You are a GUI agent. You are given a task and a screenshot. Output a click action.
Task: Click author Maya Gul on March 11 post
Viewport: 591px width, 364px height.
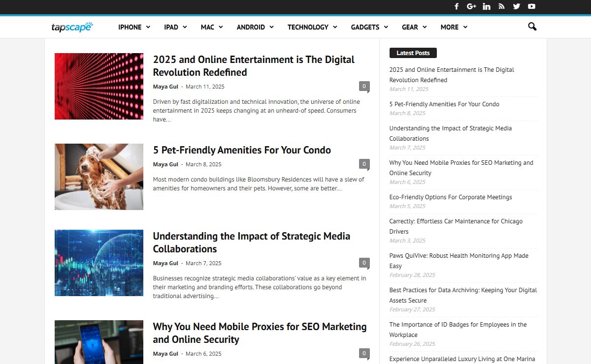(x=165, y=87)
